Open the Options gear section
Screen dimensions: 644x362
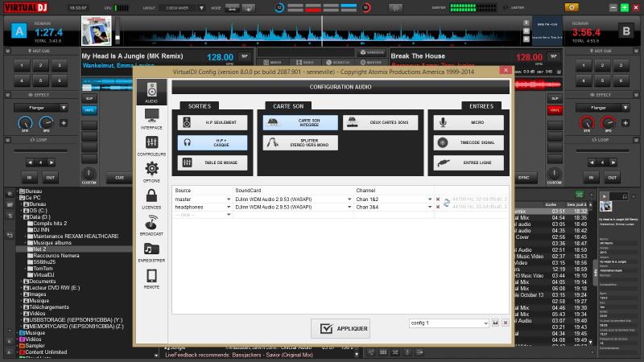click(151, 171)
